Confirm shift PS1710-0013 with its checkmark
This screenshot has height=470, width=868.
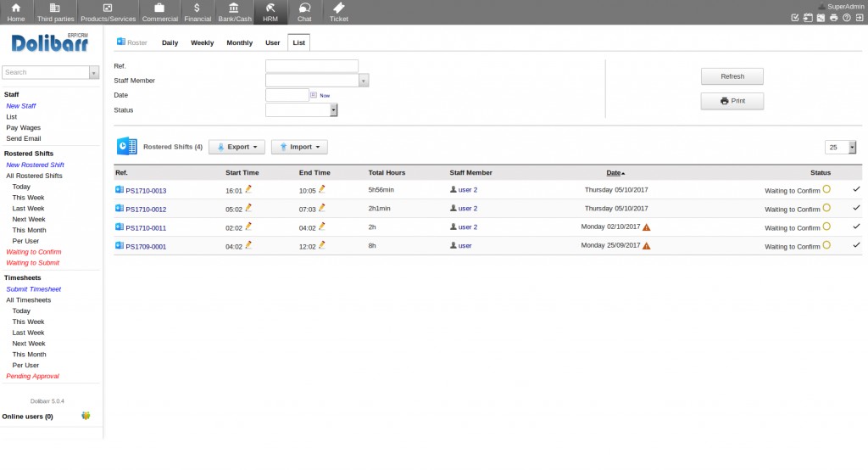click(x=856, y=189)
